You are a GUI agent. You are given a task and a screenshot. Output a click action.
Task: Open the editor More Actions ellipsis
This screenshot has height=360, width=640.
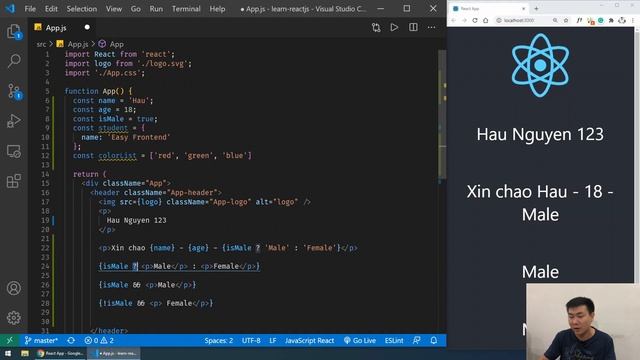point(431,27)
